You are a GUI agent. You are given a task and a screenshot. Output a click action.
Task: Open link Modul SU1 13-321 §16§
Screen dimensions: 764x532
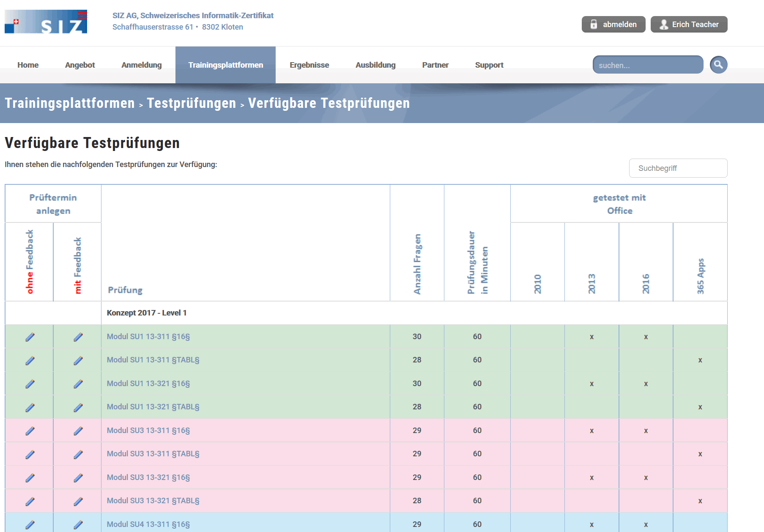click(x=148, y=384)
